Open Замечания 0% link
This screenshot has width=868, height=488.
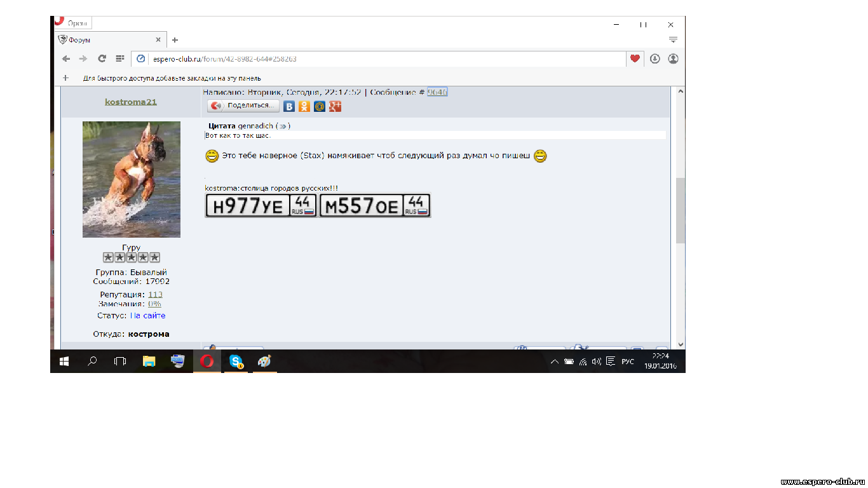tap(154, 304)
